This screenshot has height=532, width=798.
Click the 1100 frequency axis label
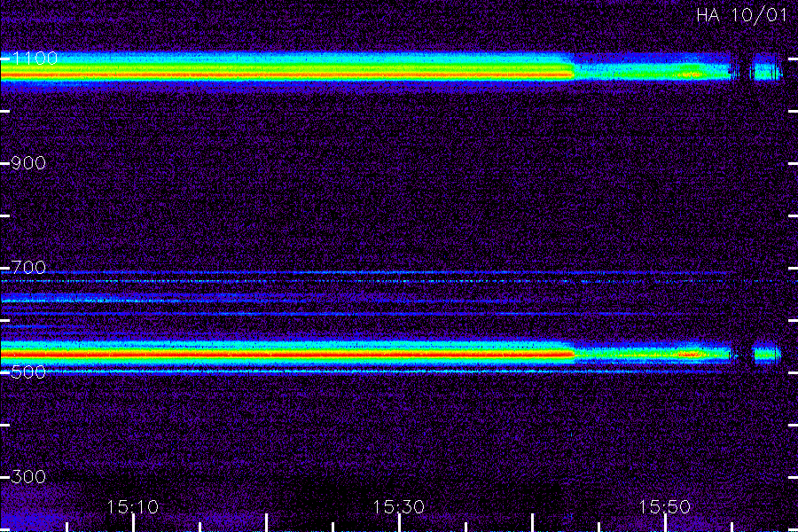[35, 58]
